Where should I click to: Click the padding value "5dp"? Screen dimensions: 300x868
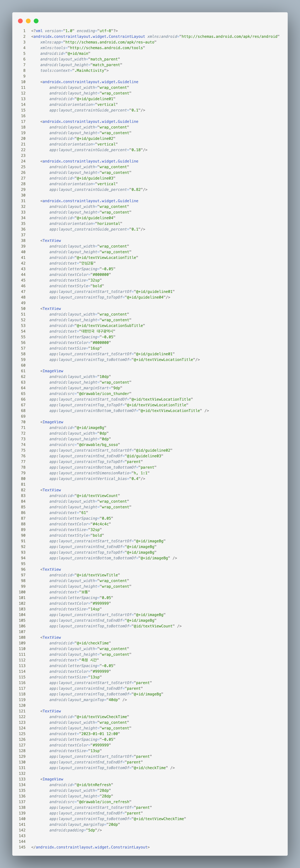coord(91,830)
